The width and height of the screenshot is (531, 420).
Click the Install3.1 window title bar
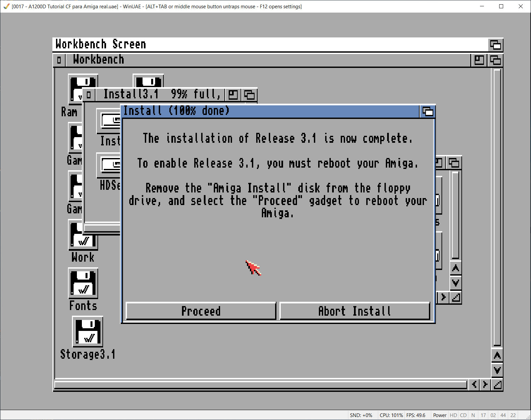coord(160,95)
